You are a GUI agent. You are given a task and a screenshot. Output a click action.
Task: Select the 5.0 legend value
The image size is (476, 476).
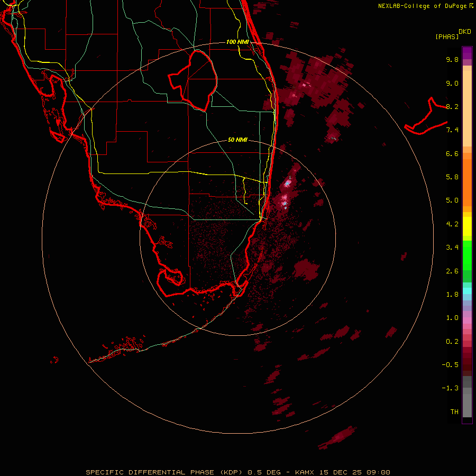pyautogui.click(x=452, y=200)
